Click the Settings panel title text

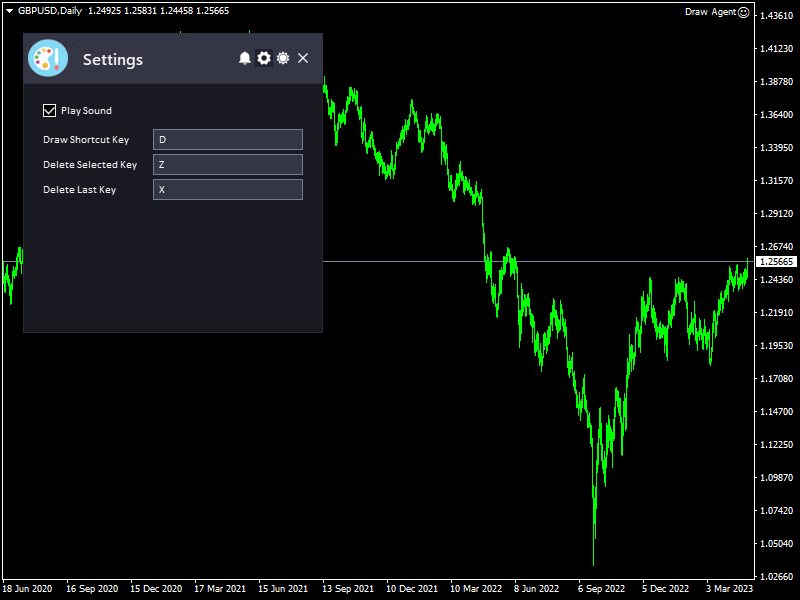tap(113, 60)
